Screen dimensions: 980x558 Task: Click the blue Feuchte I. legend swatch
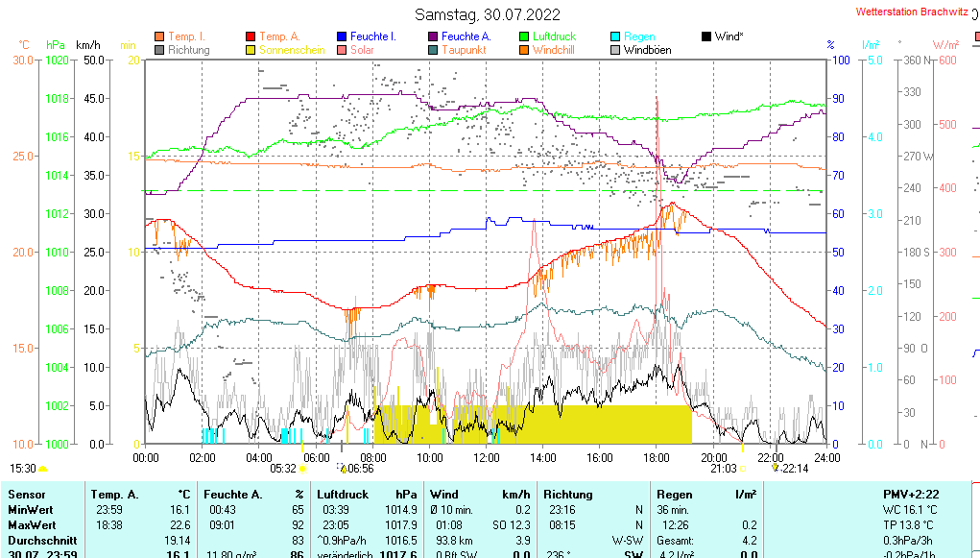[342, 36]
